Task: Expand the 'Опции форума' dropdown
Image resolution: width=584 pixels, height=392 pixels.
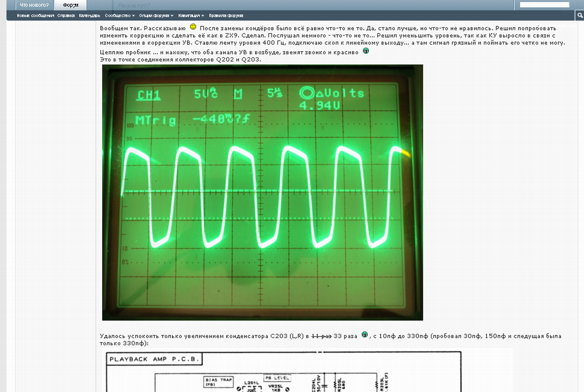Action: (154, 15)
